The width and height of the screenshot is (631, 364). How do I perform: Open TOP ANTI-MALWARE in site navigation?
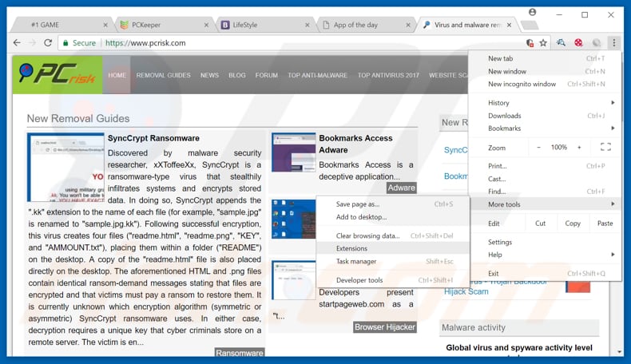click(318, 75)
